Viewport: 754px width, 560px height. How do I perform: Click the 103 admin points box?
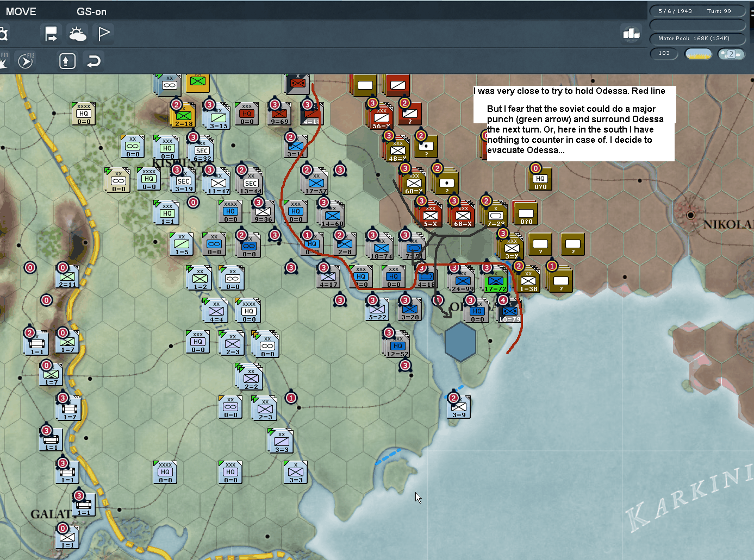coord(664,53)
